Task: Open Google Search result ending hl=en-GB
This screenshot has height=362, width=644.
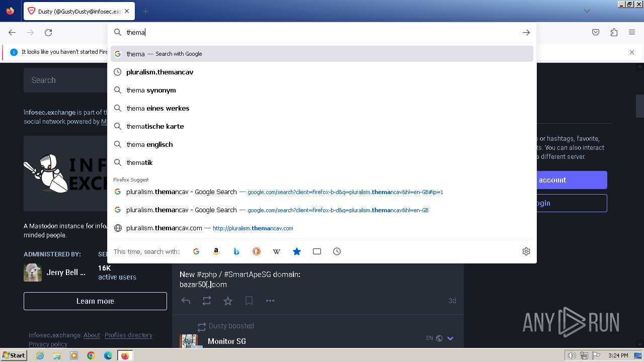Action: click(x=322, y=210)
